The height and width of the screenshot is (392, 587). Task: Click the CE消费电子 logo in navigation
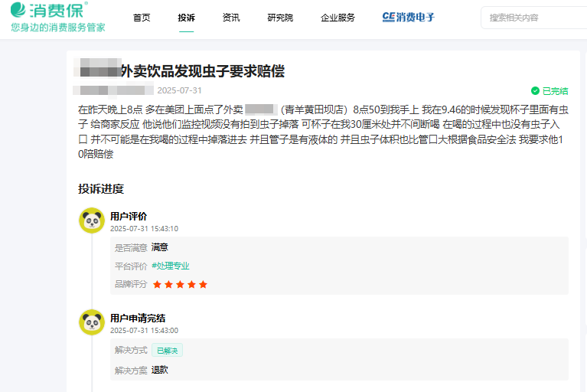click(x=409, y=18)
